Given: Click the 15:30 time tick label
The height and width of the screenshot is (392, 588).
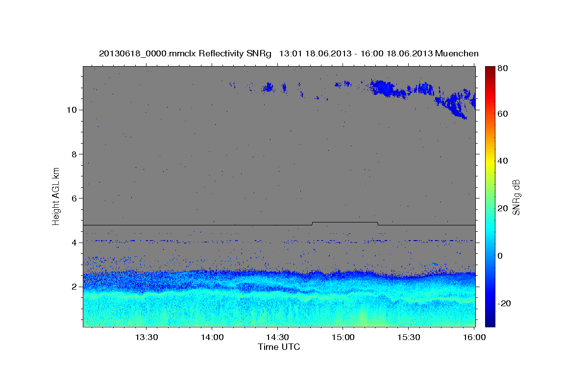Looking at the screenshot, I should [x=408, y=338].
